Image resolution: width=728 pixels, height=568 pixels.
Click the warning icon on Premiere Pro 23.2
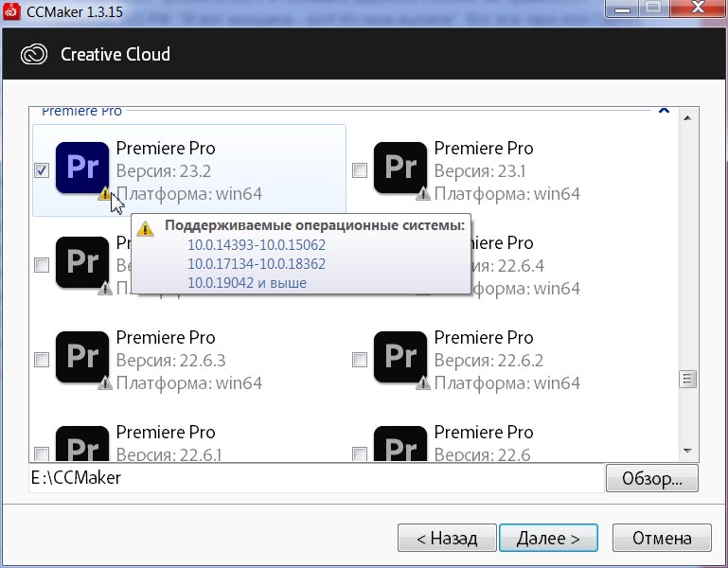104,193
